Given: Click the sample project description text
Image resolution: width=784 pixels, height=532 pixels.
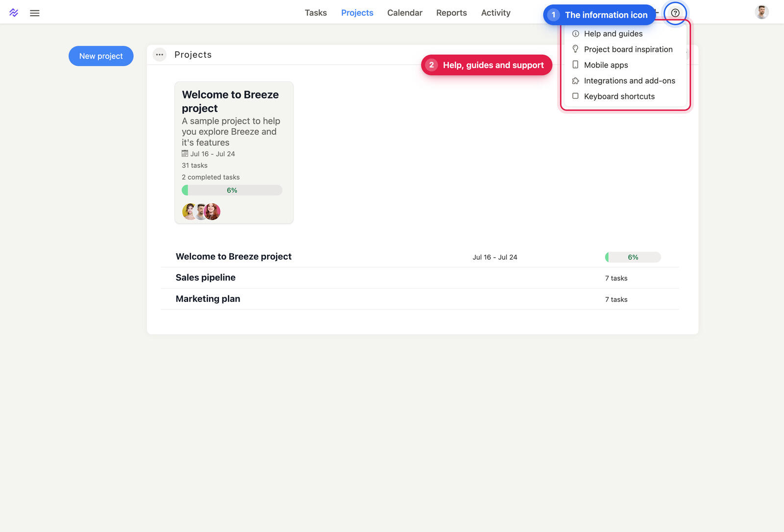Looking at the screenshot, I should pos(231,132).
